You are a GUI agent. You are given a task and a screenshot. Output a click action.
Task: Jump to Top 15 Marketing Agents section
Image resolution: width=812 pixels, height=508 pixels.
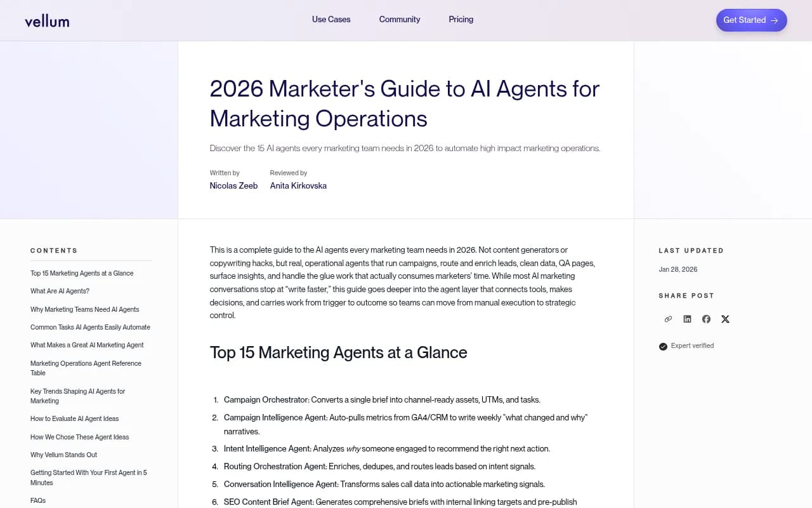(82, 273)
